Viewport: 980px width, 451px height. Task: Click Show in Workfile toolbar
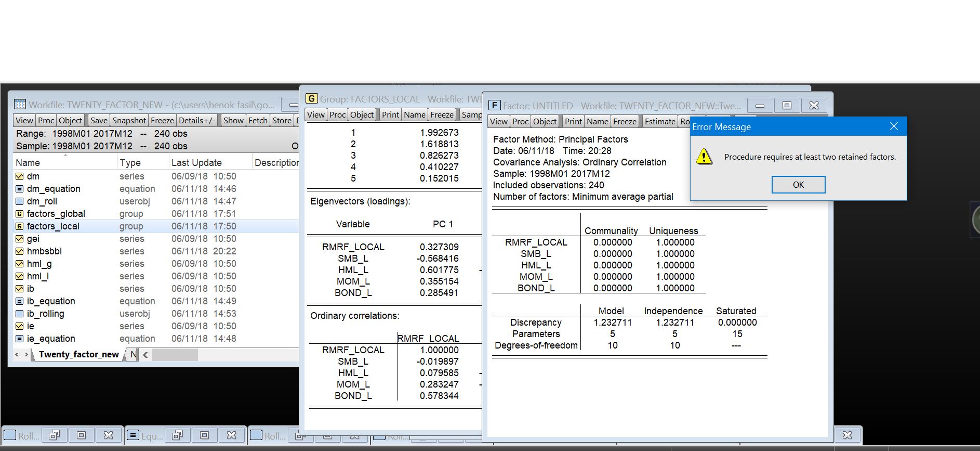pyautogui.click(x=233, y=120)
